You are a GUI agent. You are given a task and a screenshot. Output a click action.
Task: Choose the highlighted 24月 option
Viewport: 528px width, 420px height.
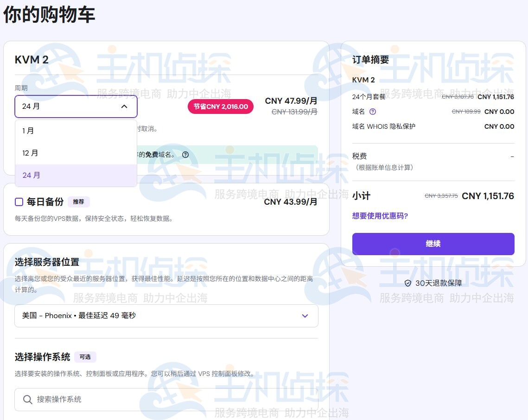pyautogui.click(x=31, y=175)
